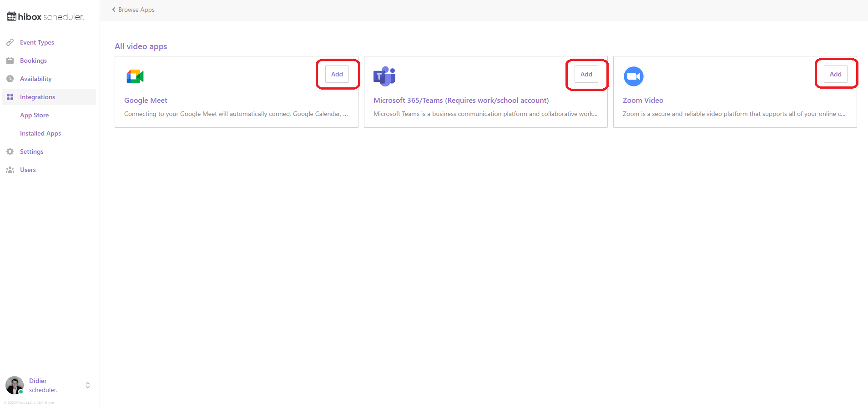The height and width of the screenshot is (408, 868).
Task: Click the hibox scheduler logo
Action: (45, 17)
